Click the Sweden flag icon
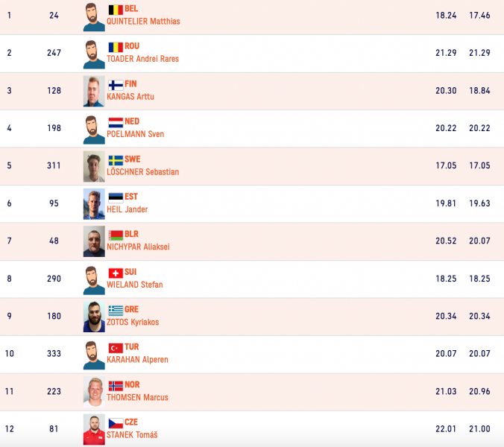Screen dimensions: 504x447 click(x=116, y=159)
